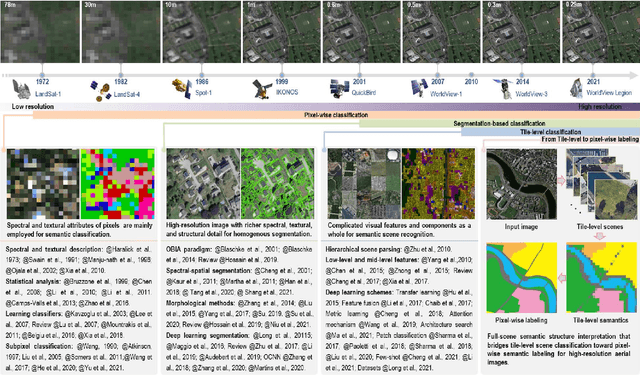
Task: Open the Pixel-wise labeling map
Action: tap(522, 278)
